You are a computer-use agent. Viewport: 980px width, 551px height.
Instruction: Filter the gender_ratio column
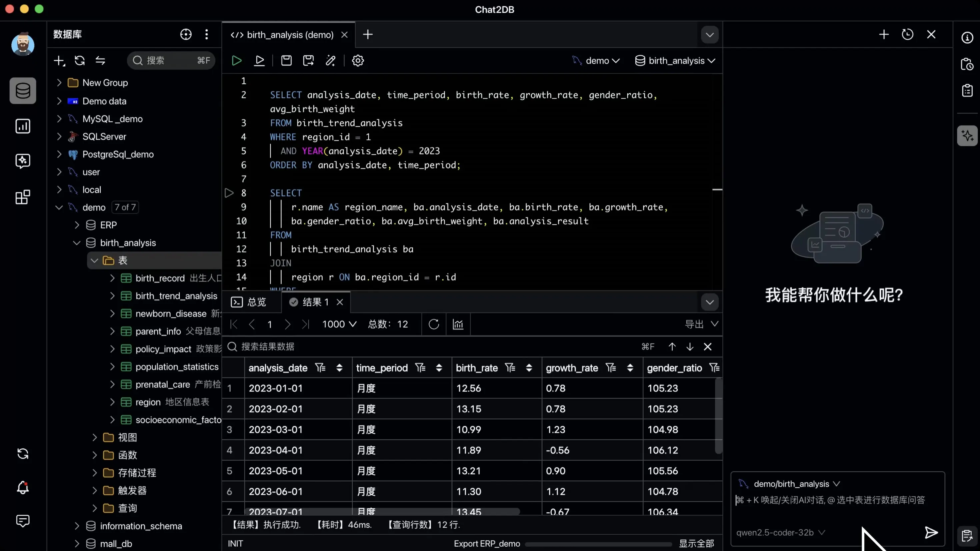tap(714, 368)
